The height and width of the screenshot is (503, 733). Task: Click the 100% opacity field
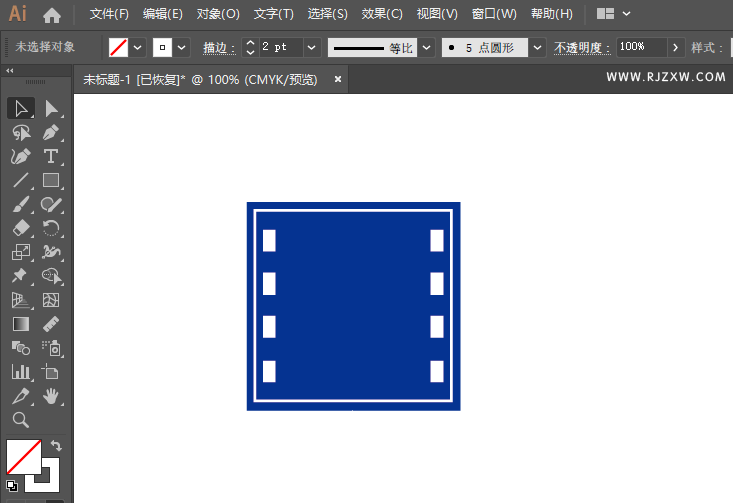click(x=641, y=47)
